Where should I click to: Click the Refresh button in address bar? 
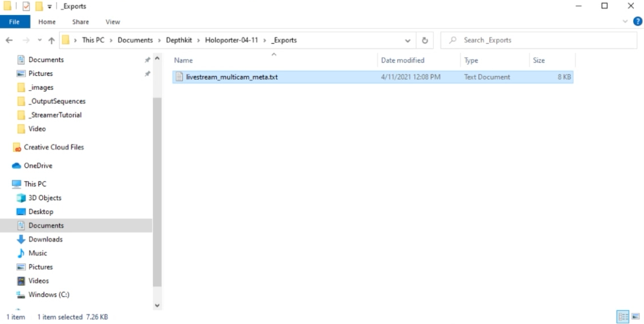coord(425,40)
